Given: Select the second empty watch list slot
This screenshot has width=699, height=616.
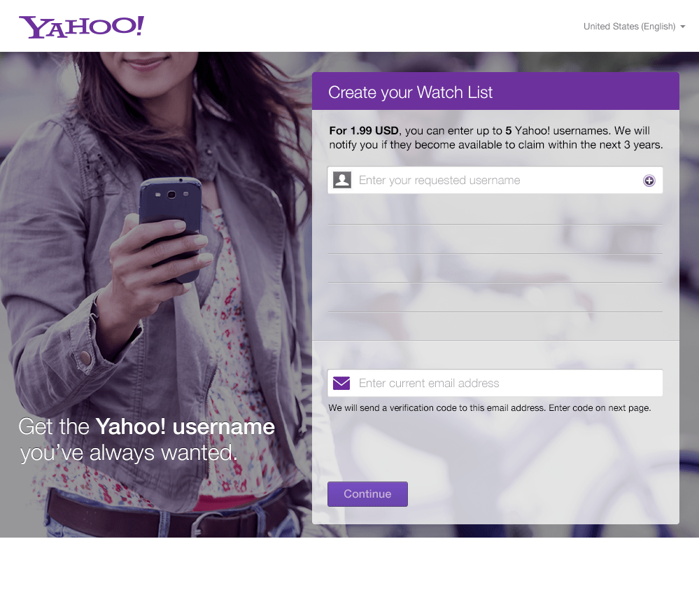Looking at the screenshot, I should (495, 239).
